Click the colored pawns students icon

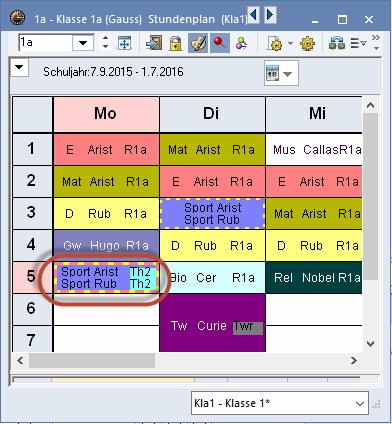point(241,44)
